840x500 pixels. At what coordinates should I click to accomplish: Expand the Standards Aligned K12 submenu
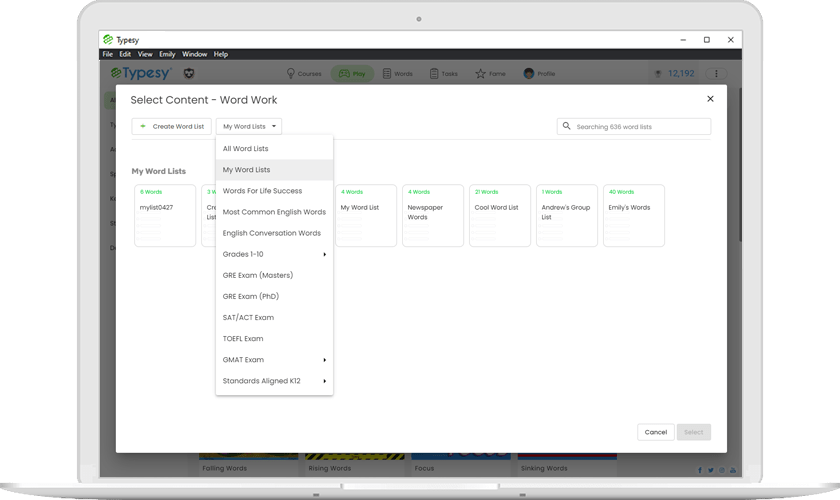point(274,381)
